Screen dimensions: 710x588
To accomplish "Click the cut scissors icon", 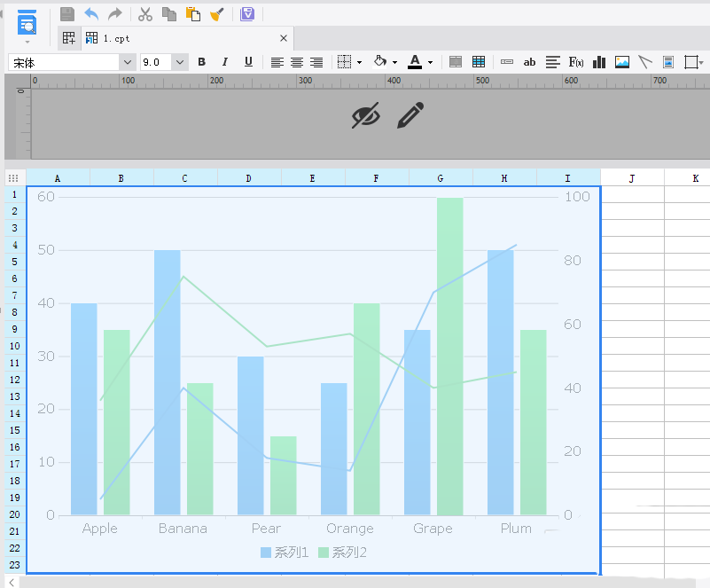I will [145, 14].
